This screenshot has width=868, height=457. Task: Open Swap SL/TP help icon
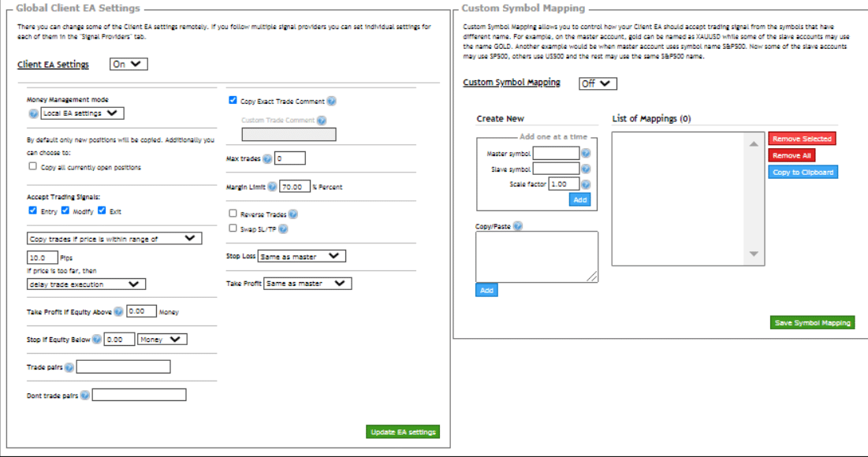(x=283, y=229)
